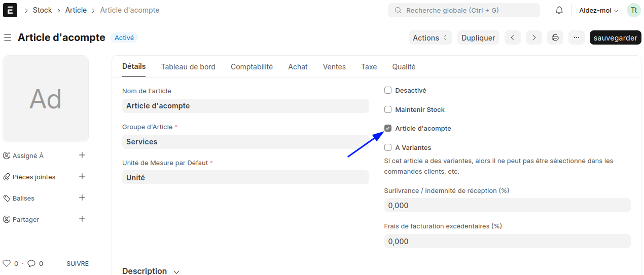The image size is (644, 275).
Task: Click the Dupliquer button
Action: click(478, 37)
